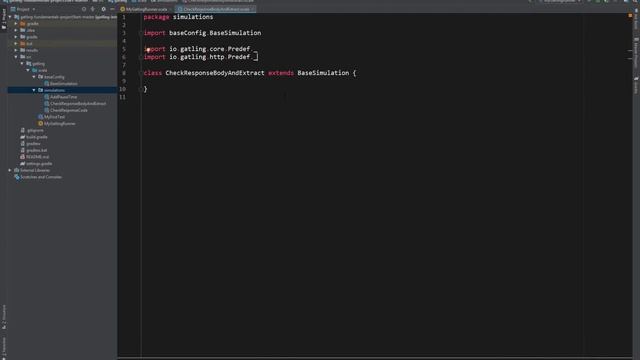Click the orange inspection indicator above scrollbar
640x360 pixels.
[x=630, y=16]
